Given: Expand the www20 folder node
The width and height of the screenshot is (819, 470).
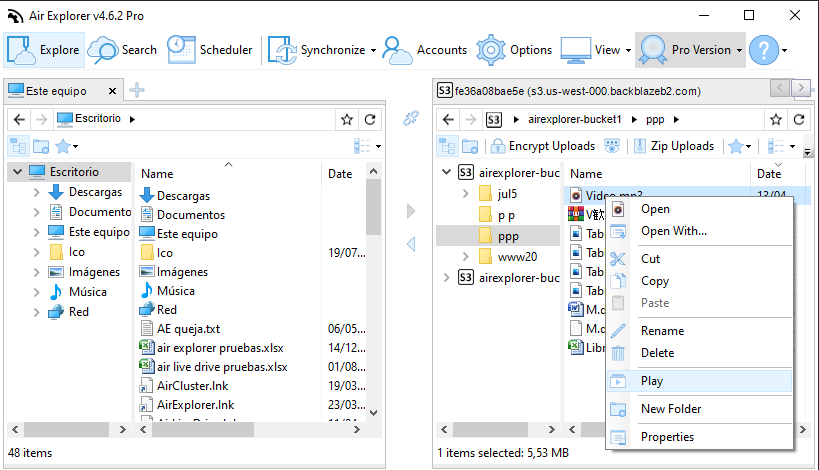Looking at the screenshot, I should click(x=465, y=256).
